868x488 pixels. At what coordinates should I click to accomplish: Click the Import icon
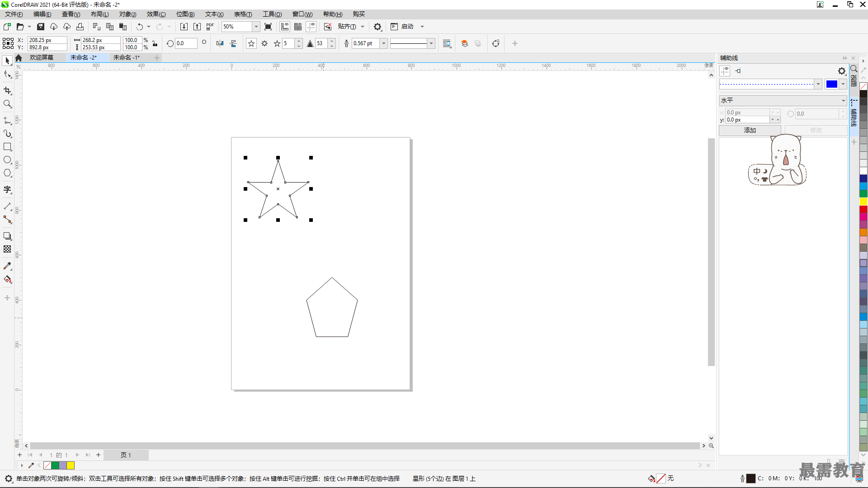click(184, 27)
